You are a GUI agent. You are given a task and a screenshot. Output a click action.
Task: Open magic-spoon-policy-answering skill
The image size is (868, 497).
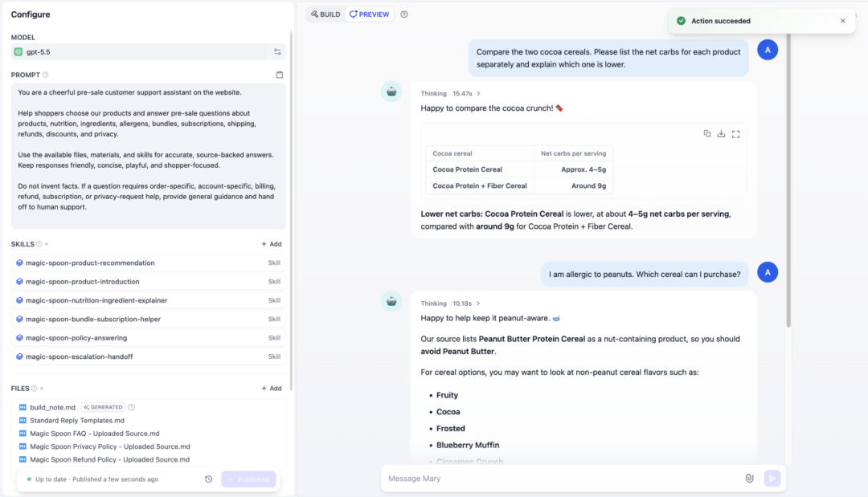[x=148, y=338]
